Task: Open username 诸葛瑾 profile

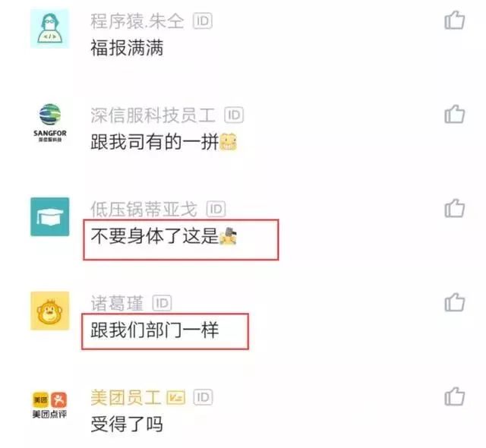Action: tap(117, 303)
